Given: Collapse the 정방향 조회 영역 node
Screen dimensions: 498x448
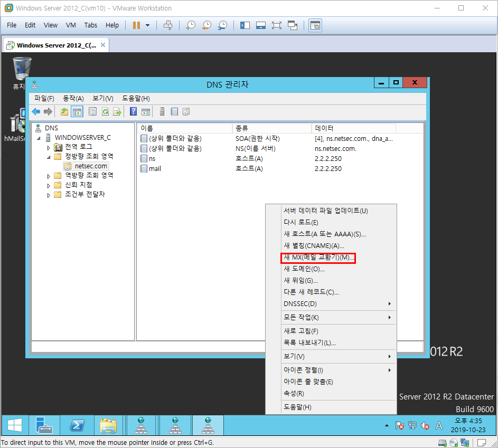Looking at the screenshot, I should point(49,157).
